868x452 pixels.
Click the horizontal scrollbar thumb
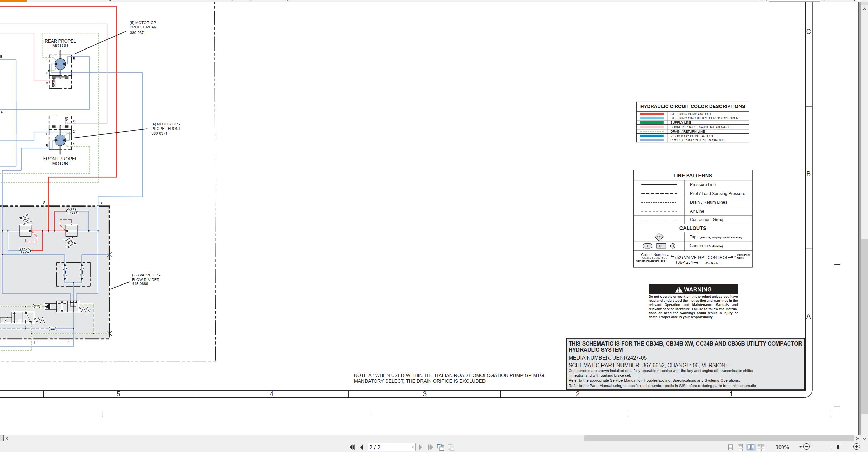719,438
